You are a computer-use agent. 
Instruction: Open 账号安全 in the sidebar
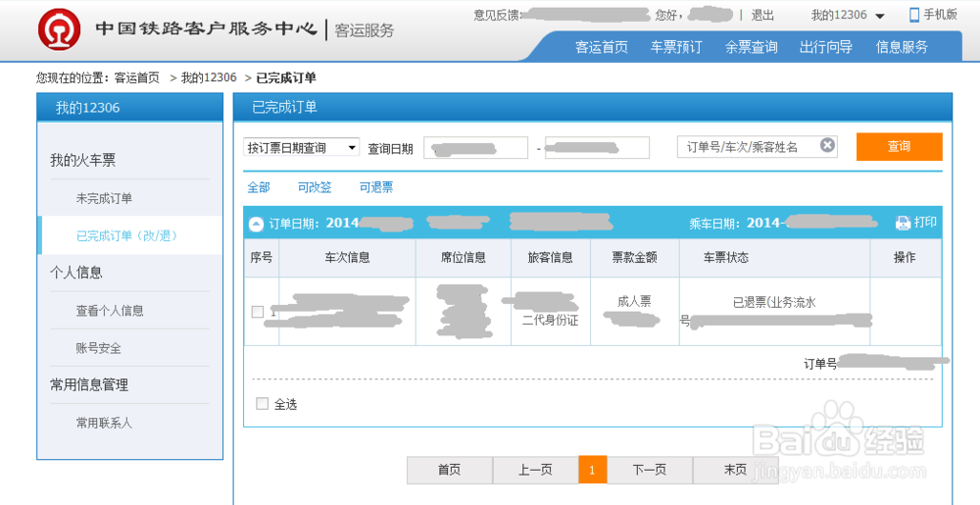[99, 348]
